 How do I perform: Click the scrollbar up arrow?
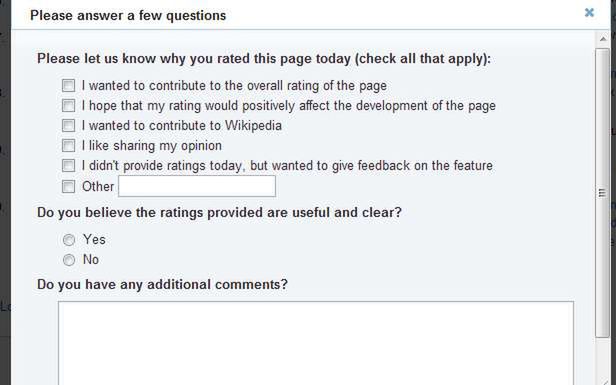click(603, 39)
